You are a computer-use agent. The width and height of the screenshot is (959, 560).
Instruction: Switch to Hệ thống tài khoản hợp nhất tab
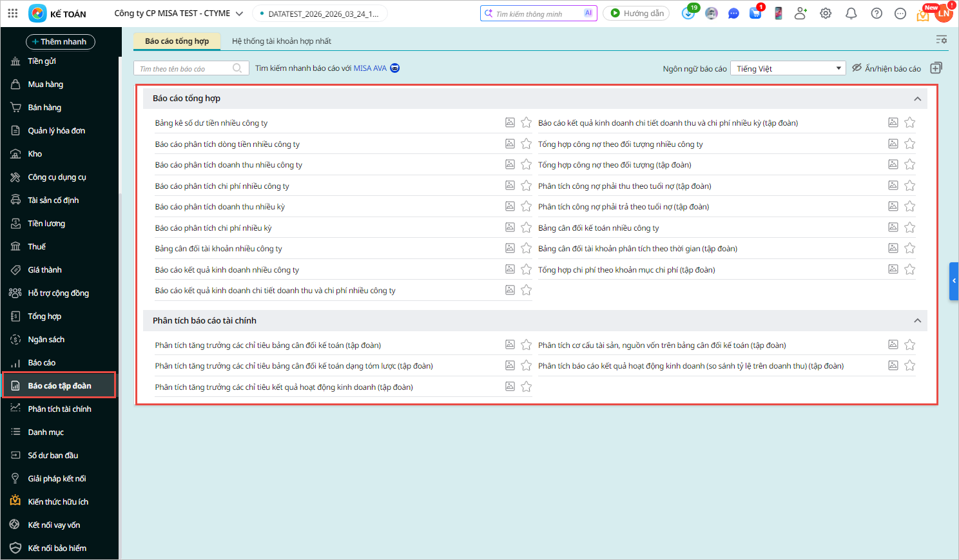tap(282, 41)
